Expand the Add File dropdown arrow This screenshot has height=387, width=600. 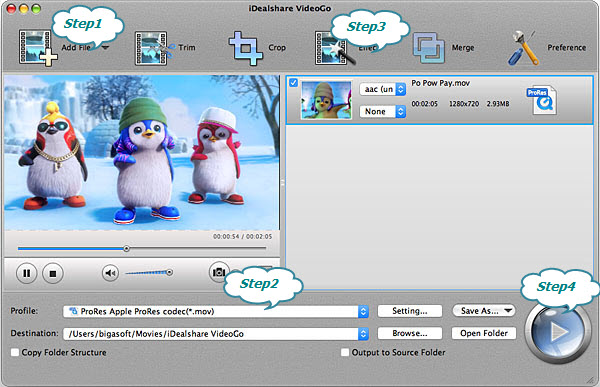coord(105,48)
